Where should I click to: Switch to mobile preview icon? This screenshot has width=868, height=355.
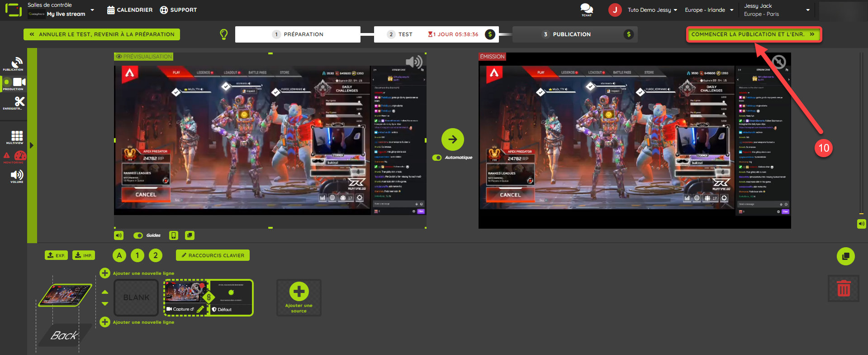174,235
